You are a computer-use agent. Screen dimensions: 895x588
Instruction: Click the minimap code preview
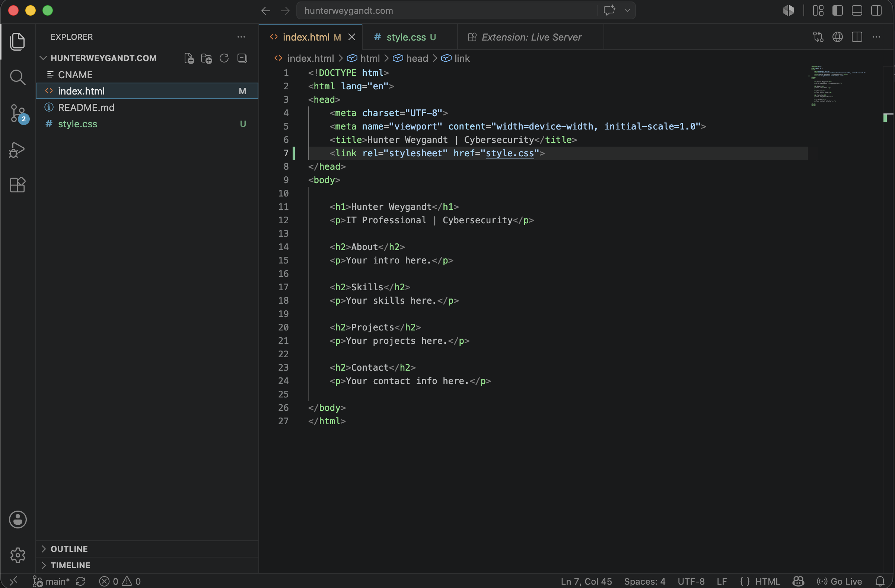pos(838,86)
